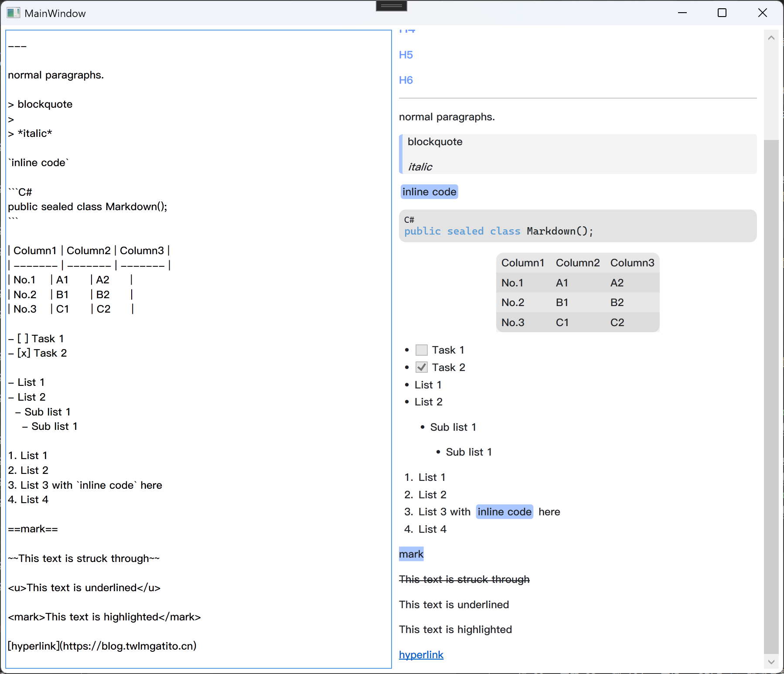Click the '[hyperlink](https://blog.twlmgatito.cn)' editor line

[102, 646]
